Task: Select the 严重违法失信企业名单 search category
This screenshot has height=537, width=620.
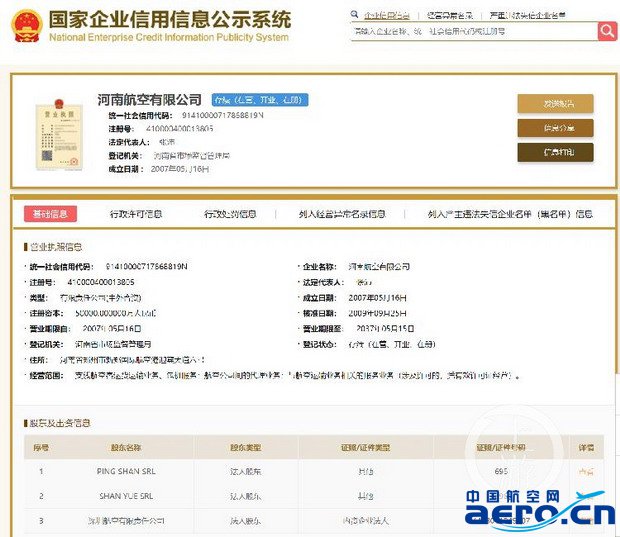Action: click(x=527, y=15)
